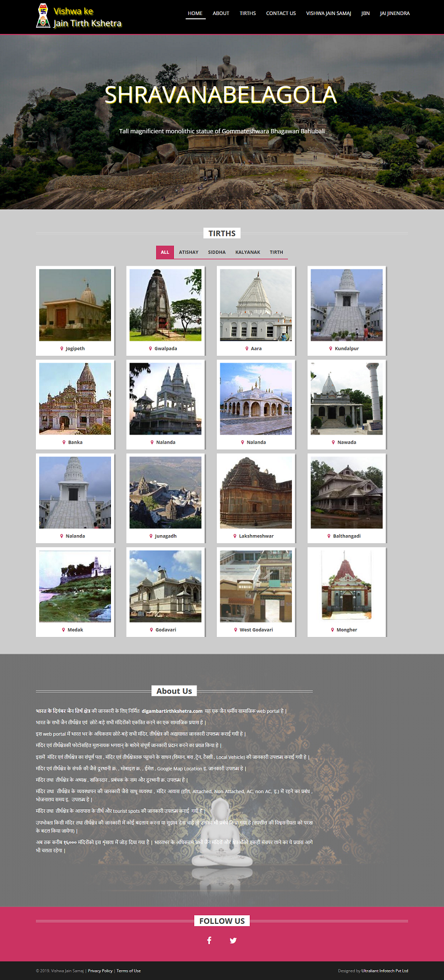Select the ATISHAY filter tab

pos(188,252)
